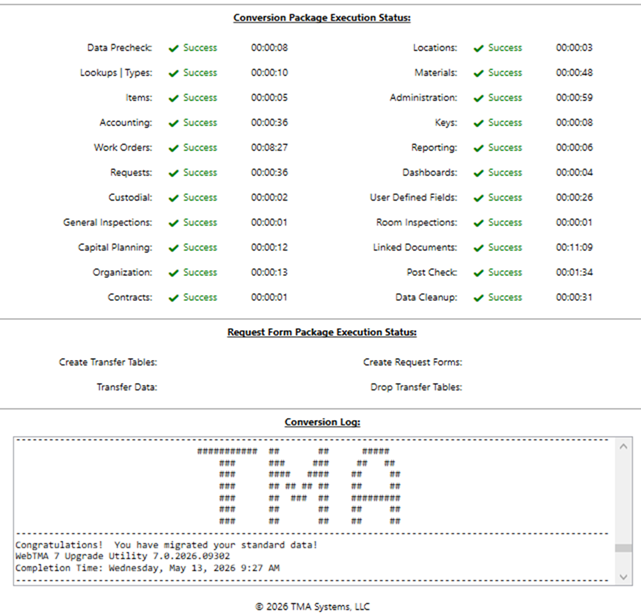Click the Work Orders duration 00:08:27
Viewport: 641px width, 613px height.
tap(269, 148)
